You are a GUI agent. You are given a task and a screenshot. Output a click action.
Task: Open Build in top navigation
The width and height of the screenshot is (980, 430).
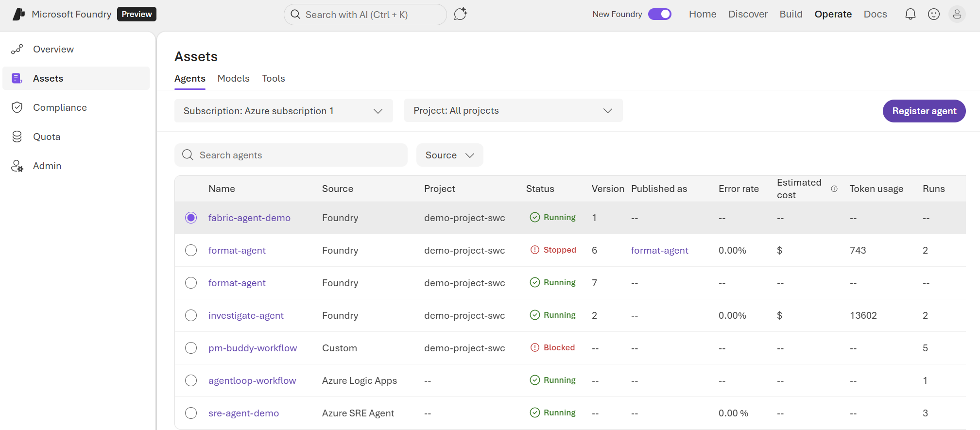tap(791, 14)
